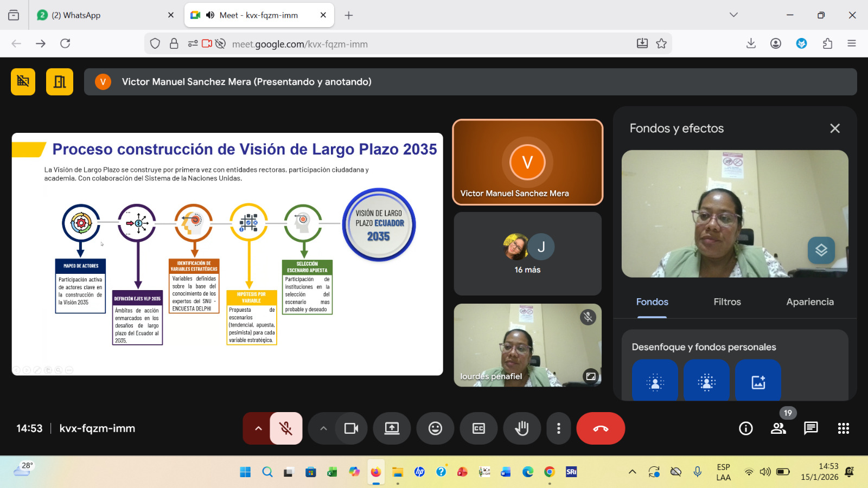Close the Fondos y efectos panel
The image size is (868, 488).
point(834,129)
